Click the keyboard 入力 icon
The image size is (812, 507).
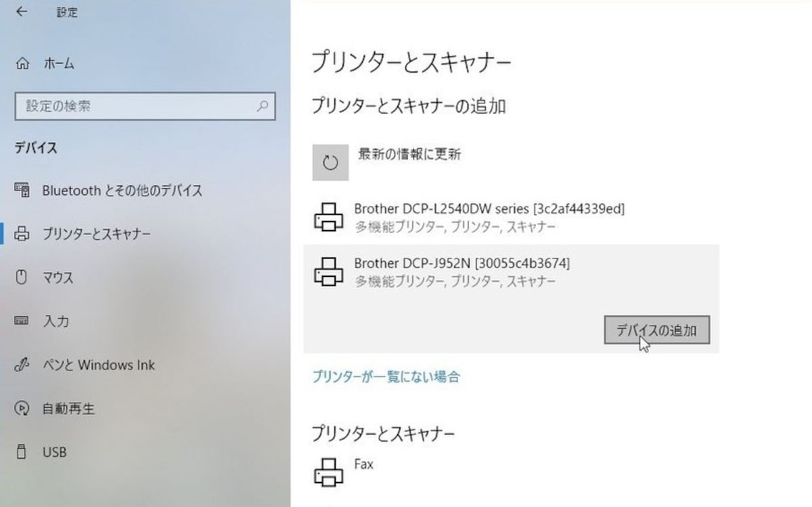22,321
